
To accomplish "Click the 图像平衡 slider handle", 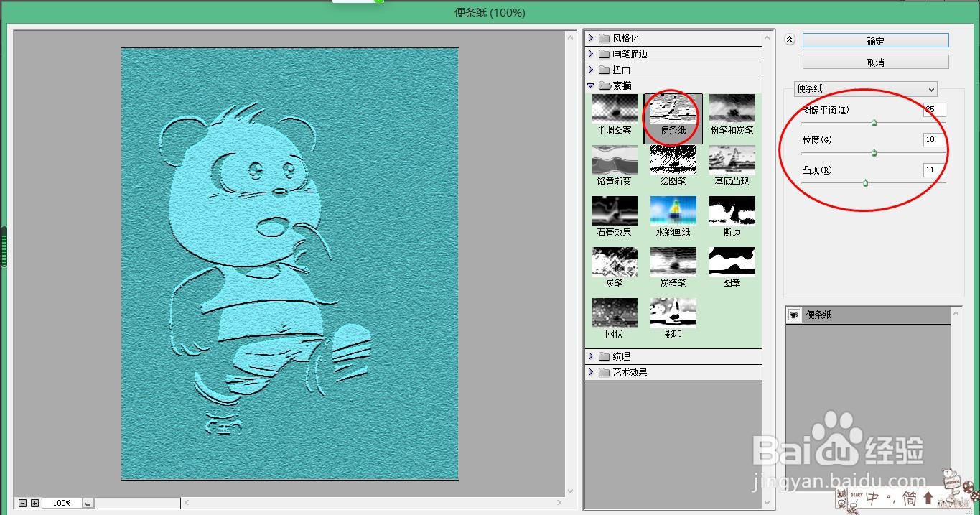I will click(874, 123).
